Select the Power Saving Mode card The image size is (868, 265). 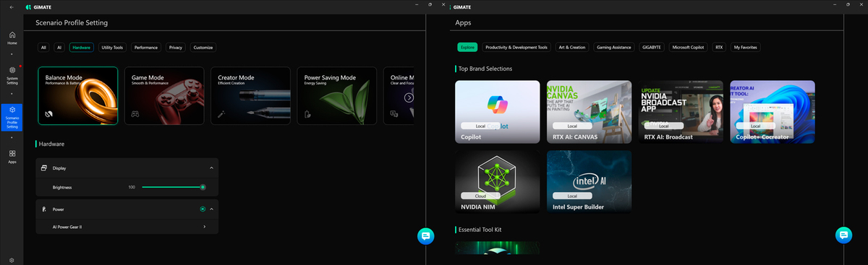337,96
